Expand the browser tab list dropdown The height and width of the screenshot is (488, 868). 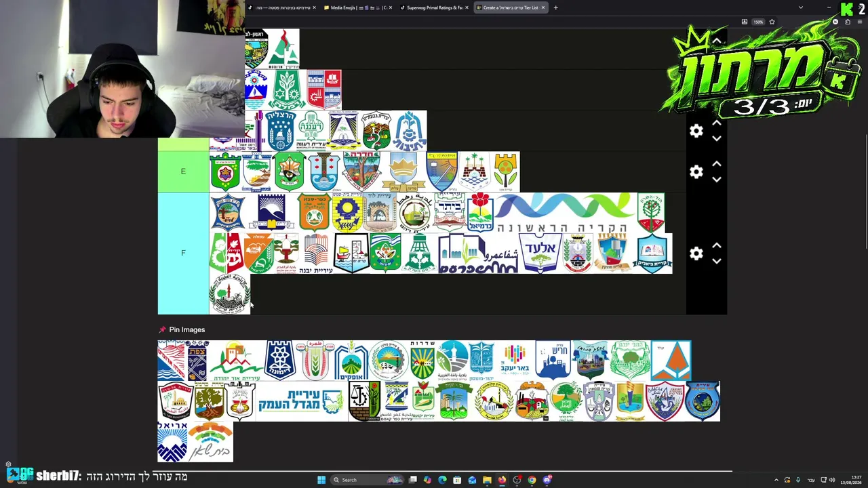(x=800, y=7)
